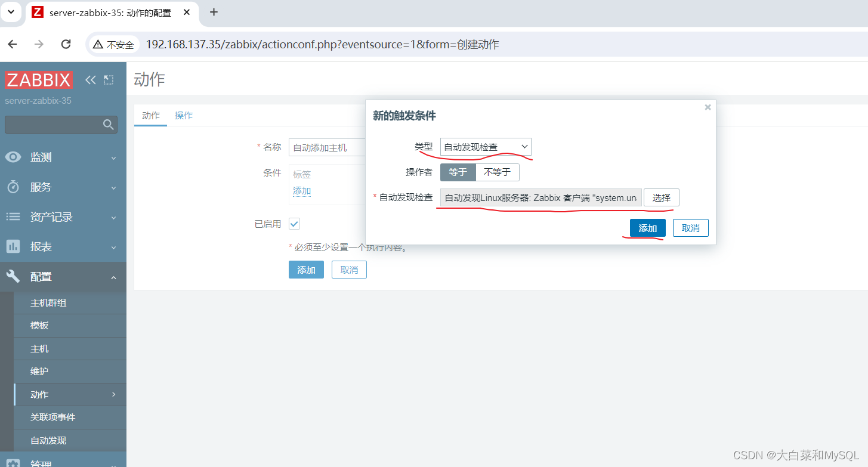
Task: Select the 不等于 operator option
Action: pos(498,172)
